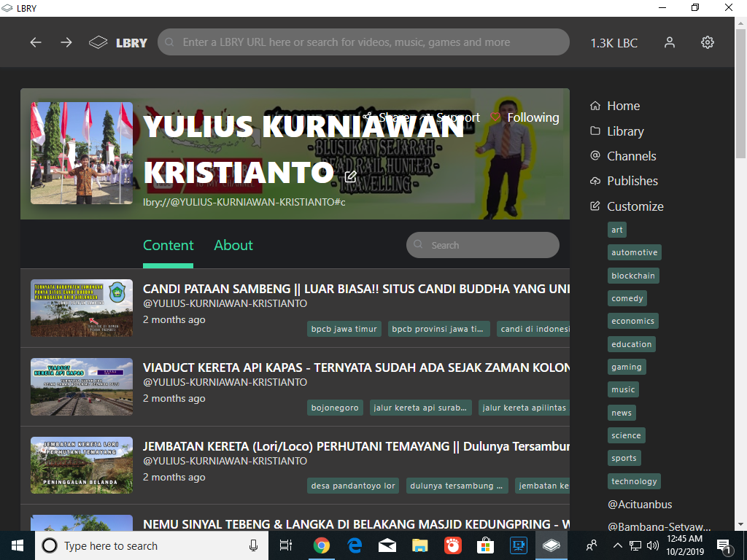The width and height of the screenshot is (747, 560).
Task: Click the bojonegoro tag
Action: [335, 408]
